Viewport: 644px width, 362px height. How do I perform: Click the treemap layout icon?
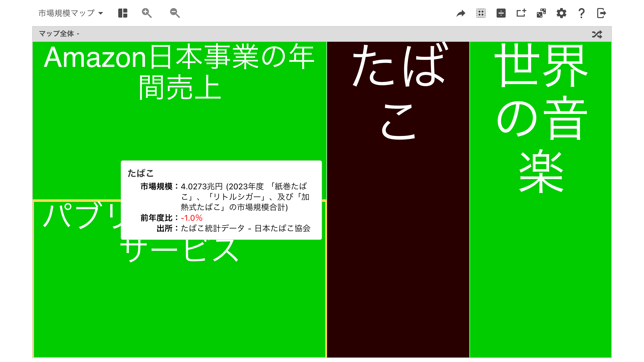point(123,13)
